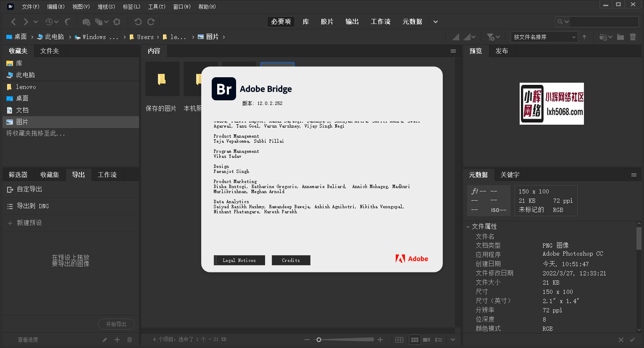Open the recent folders dropdown icon
Screen dimensions: 644x348
click(606, 37)
